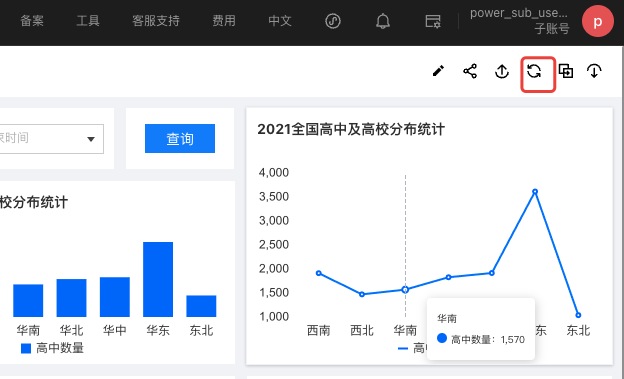Click the upload arrow circle icon
The height and width of the screenshot is (379, 624).
(502, 72)
